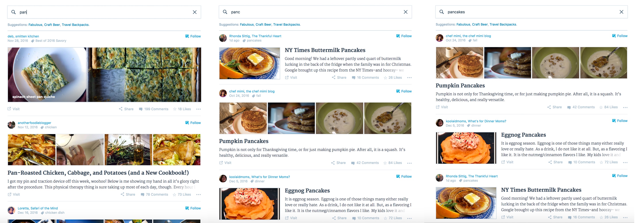The width and height of the screenshot is (644, 223).
Task: Expand more actions for Eggnog Pancakes in 'pancakes' results
Action: [625, 163]
